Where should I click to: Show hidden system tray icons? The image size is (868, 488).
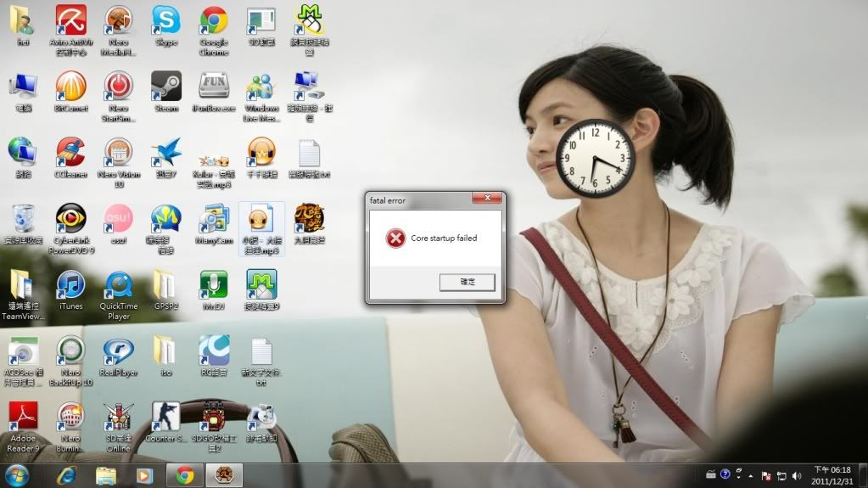pyautogui.click(x=750, y=475)
